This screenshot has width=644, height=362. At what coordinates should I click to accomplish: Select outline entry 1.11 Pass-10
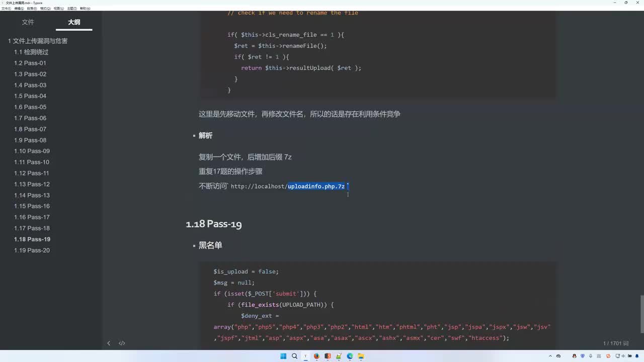[32, 162]
